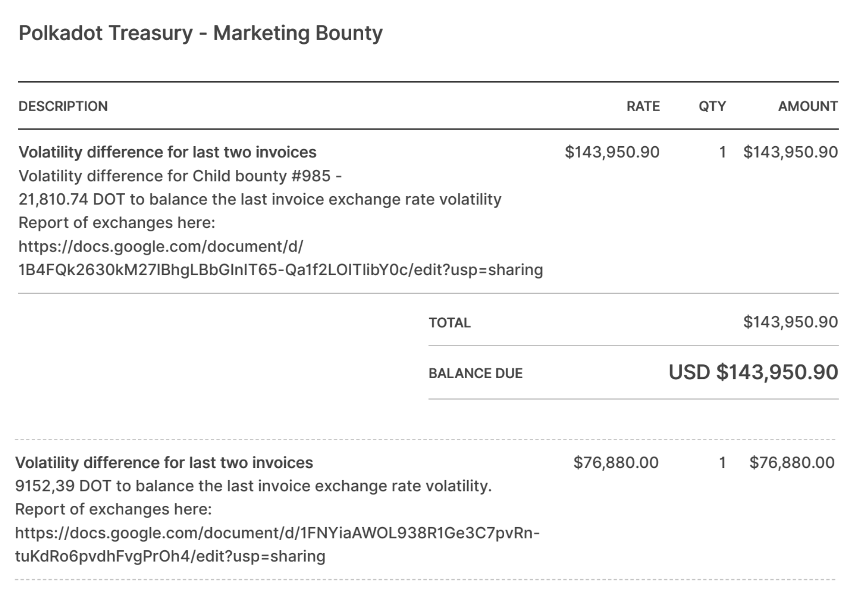The width and height of the screenshot is (868, 605).
Task: Open the docs link ending in Qa1f2LOITlibY0c
Action: pos(281,270)
